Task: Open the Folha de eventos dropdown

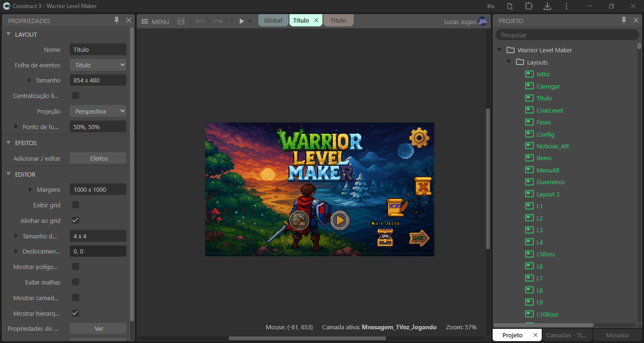Action: (x=98, y=65)
